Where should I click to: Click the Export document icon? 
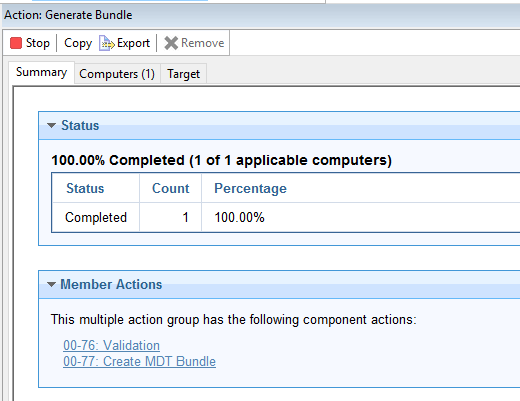coord(106,43)
